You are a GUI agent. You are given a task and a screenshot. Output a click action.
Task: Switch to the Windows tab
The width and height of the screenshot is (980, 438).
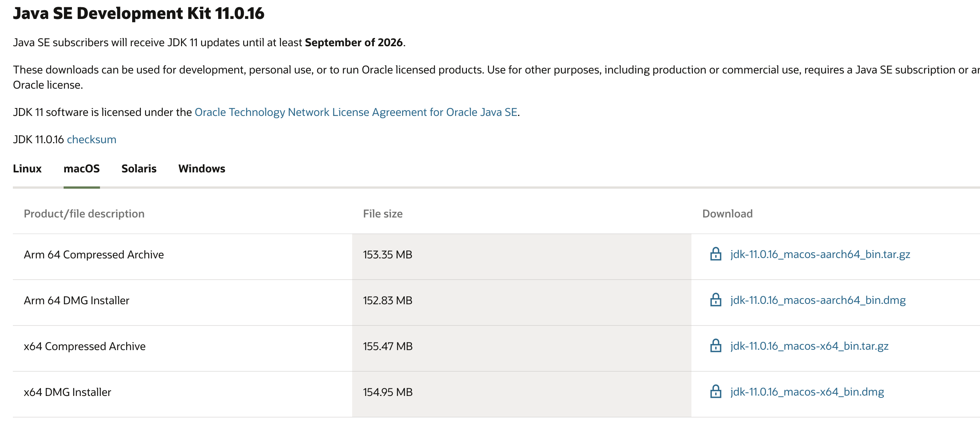click(x=201, y=169)
